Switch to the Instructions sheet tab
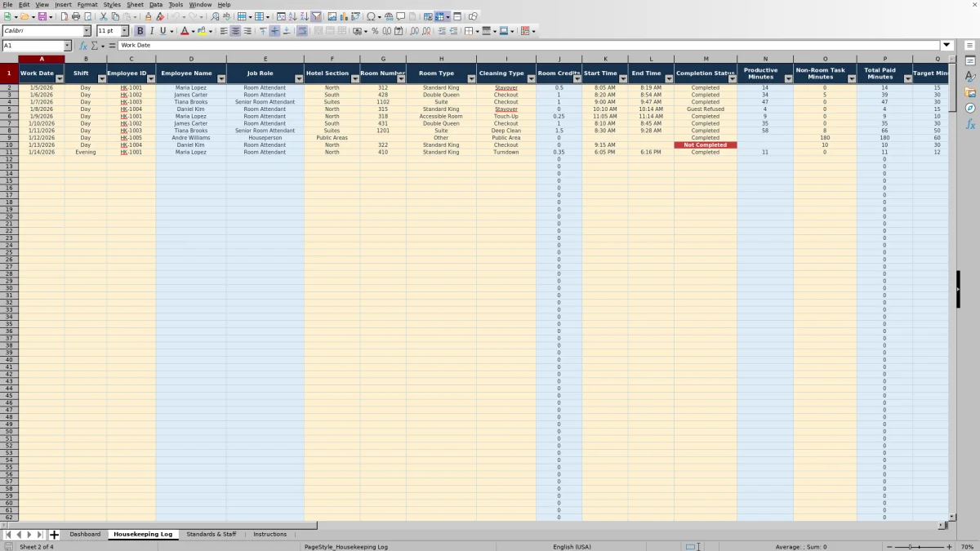 coord(270,535)
